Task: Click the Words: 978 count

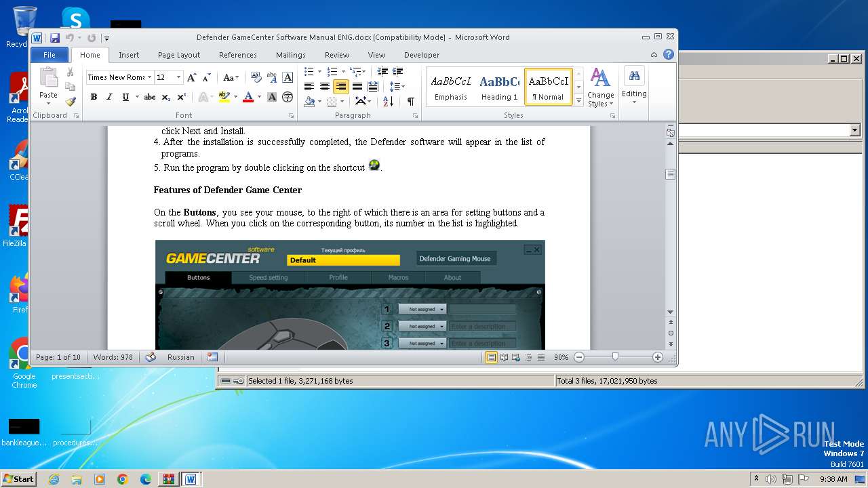Action: click(113, 357)
